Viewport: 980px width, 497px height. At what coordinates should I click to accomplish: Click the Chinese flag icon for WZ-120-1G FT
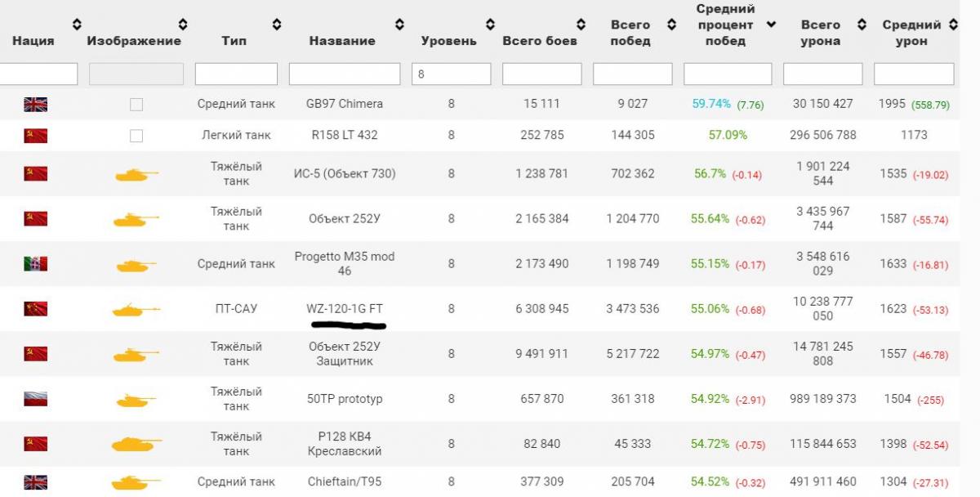[35, 309]
